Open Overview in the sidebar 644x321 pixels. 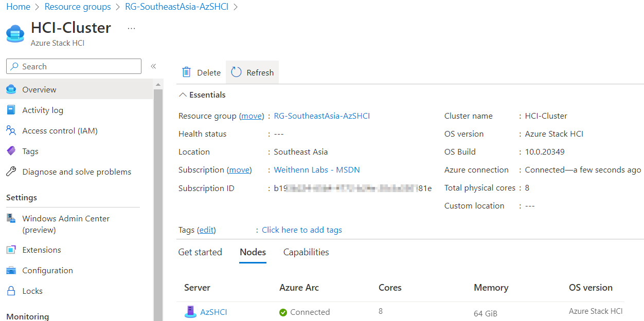click(77, 89)
